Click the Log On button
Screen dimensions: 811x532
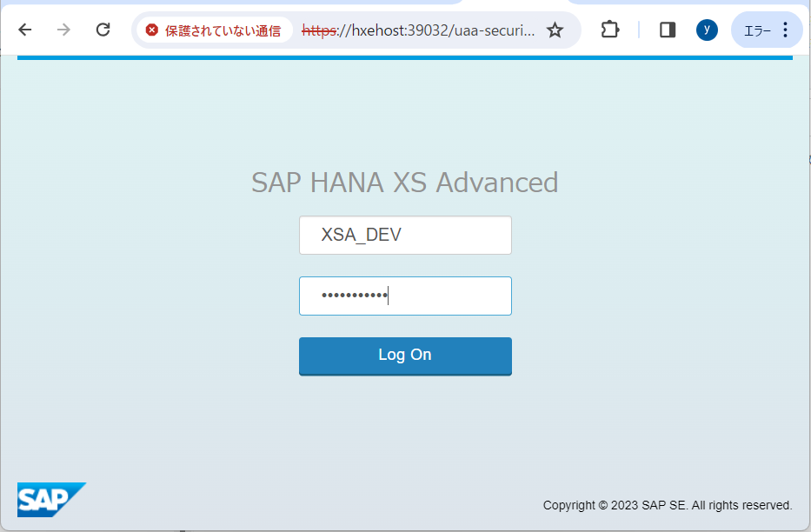[405, 356]
